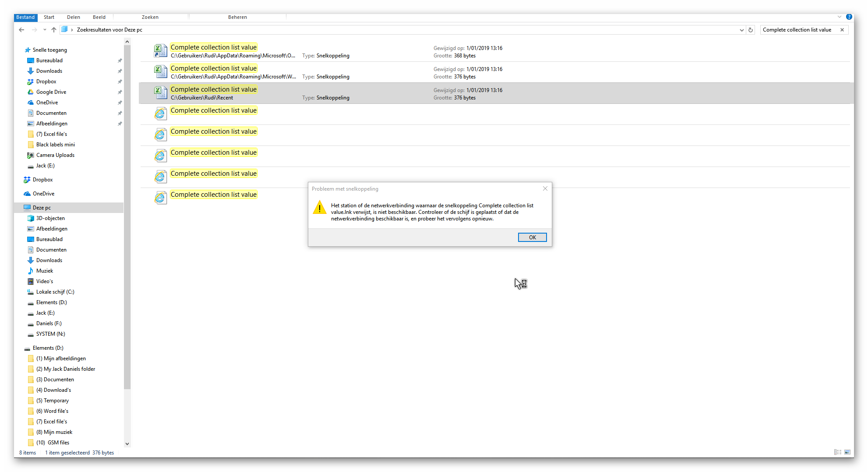Refresh the search results
Viewport: 868px width, 472px height.
[751, 30]
